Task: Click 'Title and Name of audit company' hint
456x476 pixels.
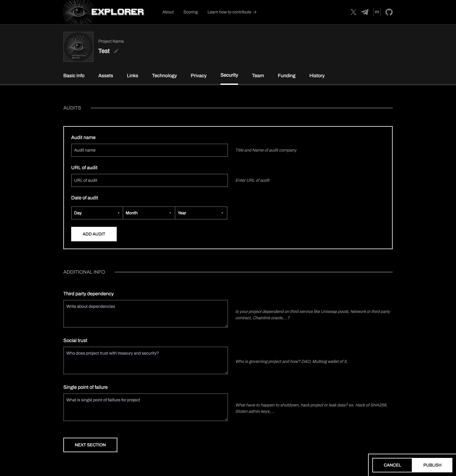Action: click(x=266, y=150)
